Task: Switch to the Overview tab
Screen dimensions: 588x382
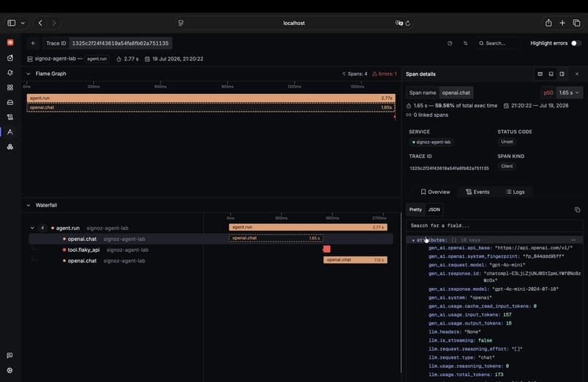Action: [x=435, y=192]
